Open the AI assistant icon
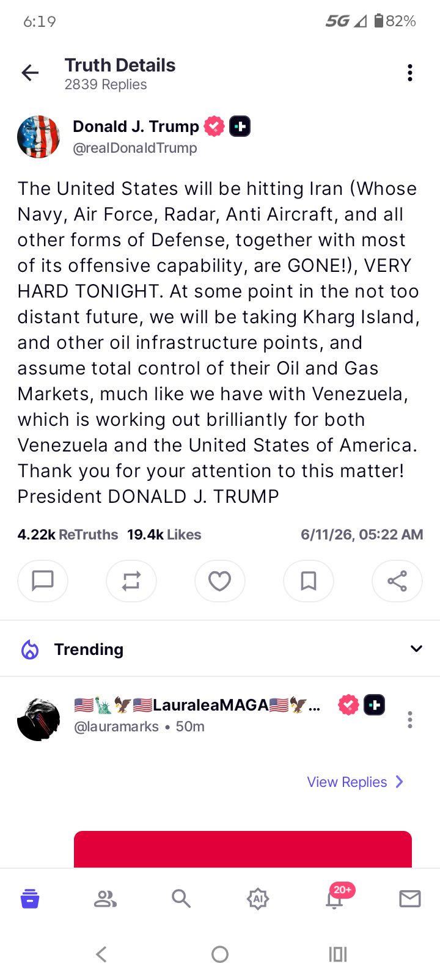This screenshot has height=980, width=440. click(x=258, y=899)
